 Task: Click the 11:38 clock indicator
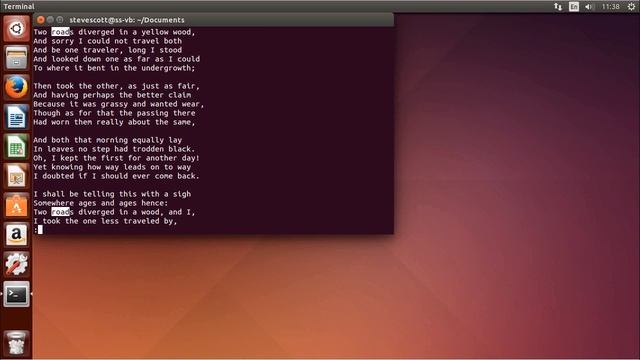click(611, 7)
